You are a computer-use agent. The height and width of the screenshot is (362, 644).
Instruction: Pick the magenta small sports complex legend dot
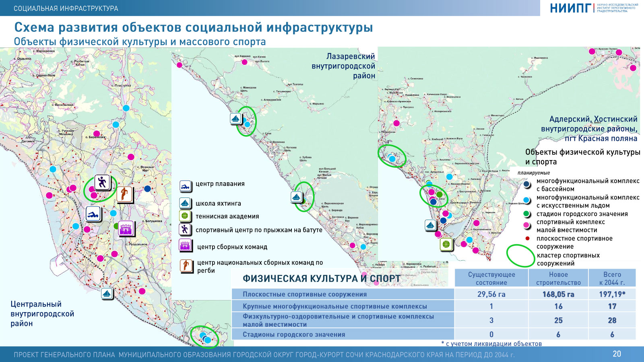click(x=526, y=225)
